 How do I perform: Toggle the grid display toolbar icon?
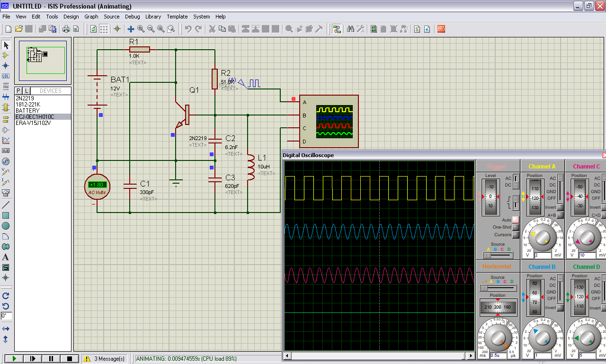(x=104, y=29)
